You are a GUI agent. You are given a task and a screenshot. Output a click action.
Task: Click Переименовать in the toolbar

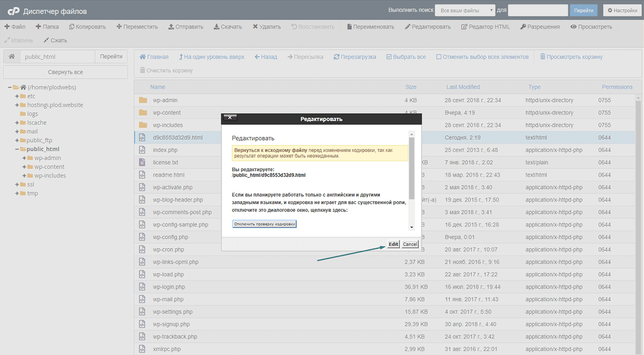coord(371,27)
